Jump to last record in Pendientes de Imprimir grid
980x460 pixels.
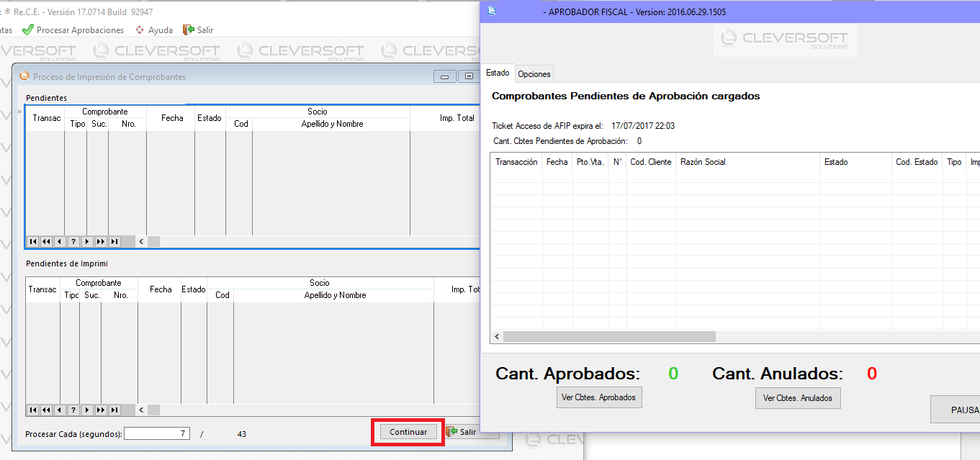coord(114,410)
